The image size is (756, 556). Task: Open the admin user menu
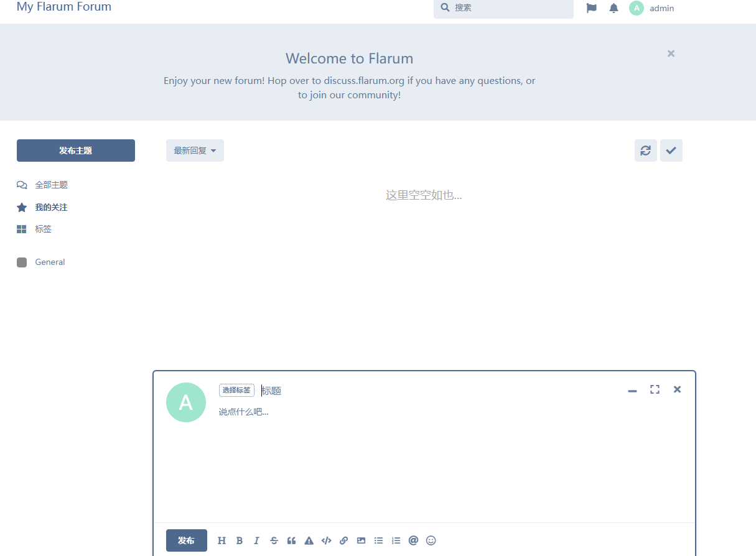(652, 8)
